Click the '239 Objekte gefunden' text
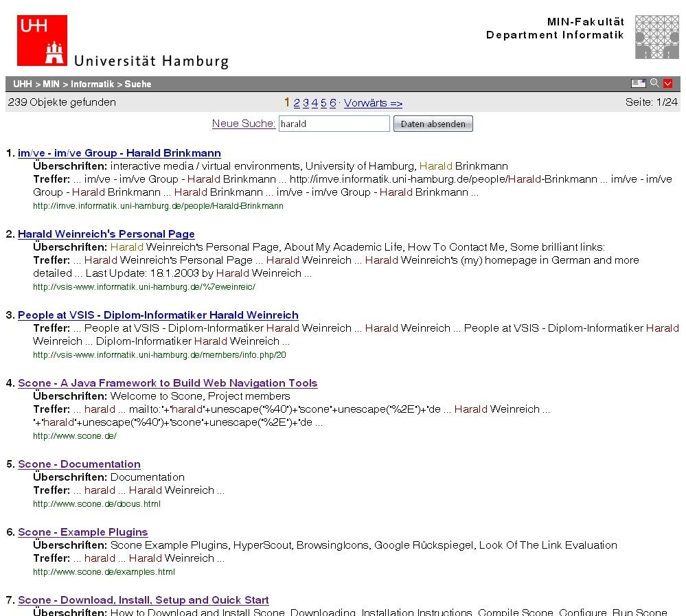This screenshot has height=616, width=686. [62, 102]
